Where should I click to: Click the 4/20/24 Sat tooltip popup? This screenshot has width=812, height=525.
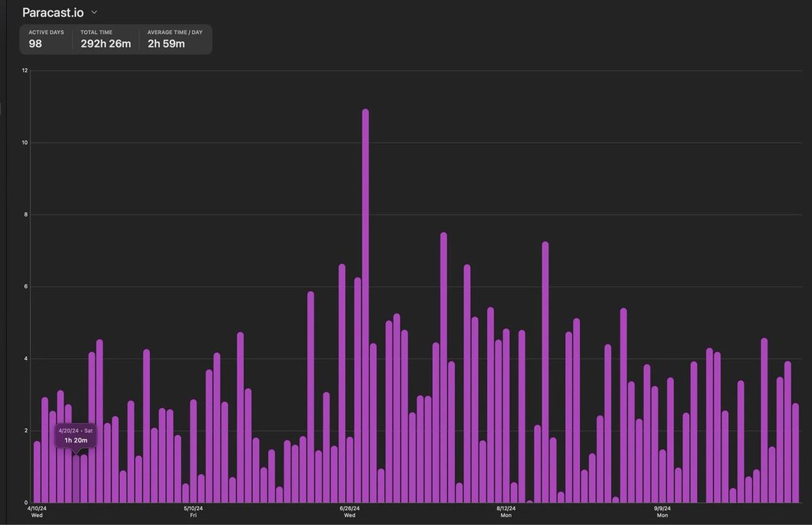pos(76,436)
